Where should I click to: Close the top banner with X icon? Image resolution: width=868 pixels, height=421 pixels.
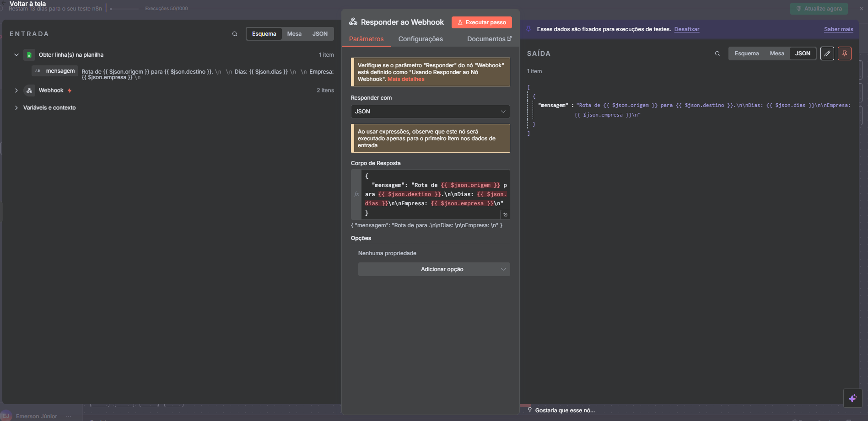pos(862,9)
